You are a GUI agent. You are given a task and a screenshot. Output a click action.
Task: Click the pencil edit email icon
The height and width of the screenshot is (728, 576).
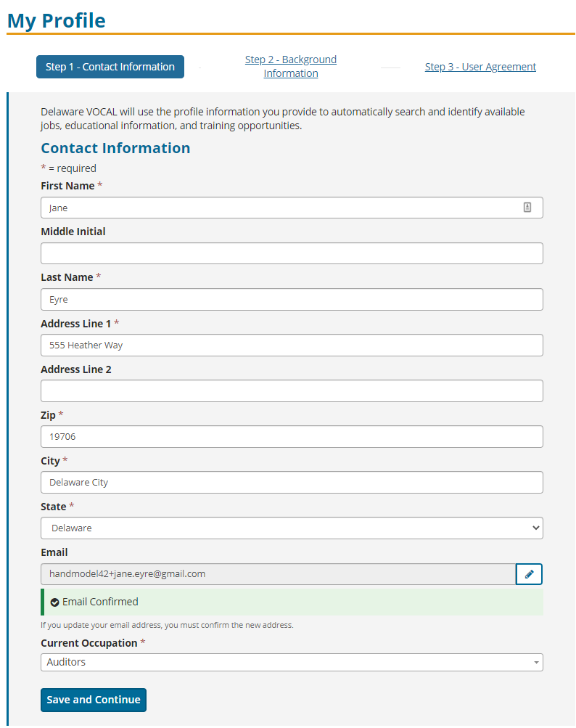point(529,574)
